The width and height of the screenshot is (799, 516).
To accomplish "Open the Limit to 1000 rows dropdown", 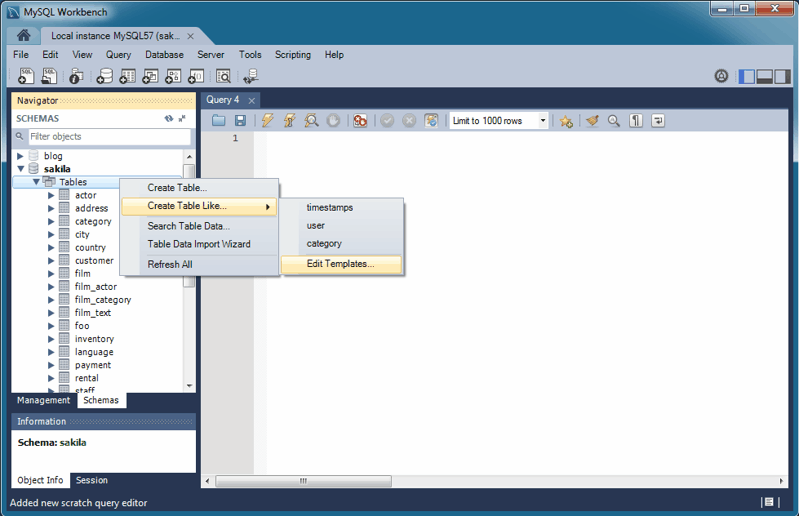I will click(x=543, y=121).
